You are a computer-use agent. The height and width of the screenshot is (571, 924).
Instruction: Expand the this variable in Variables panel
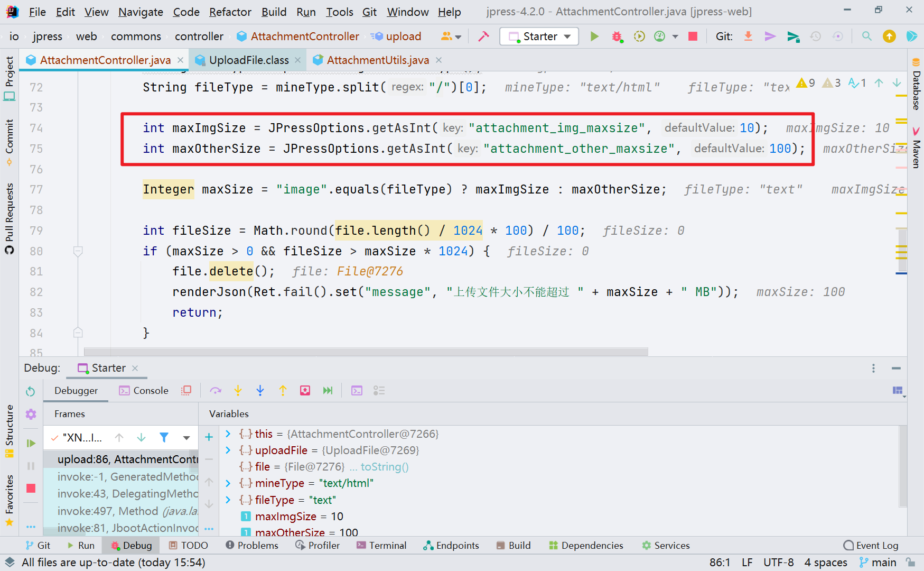[228, 434]
